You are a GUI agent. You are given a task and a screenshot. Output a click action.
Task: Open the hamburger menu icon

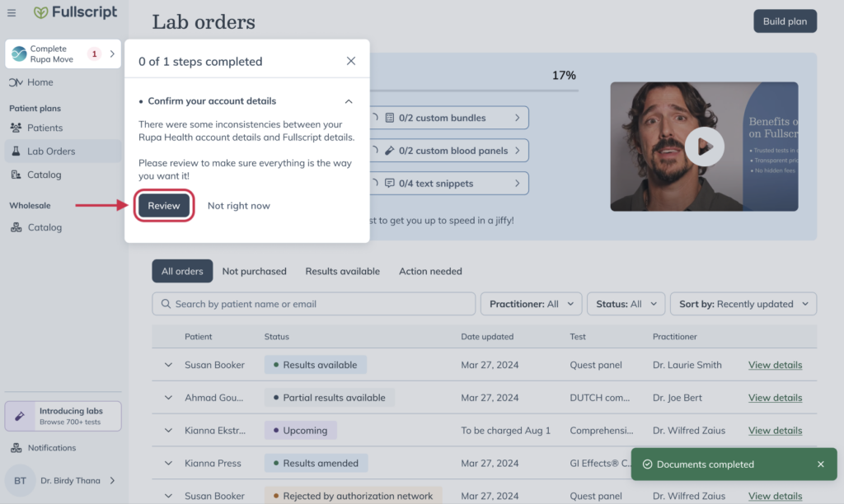point(12,12)
